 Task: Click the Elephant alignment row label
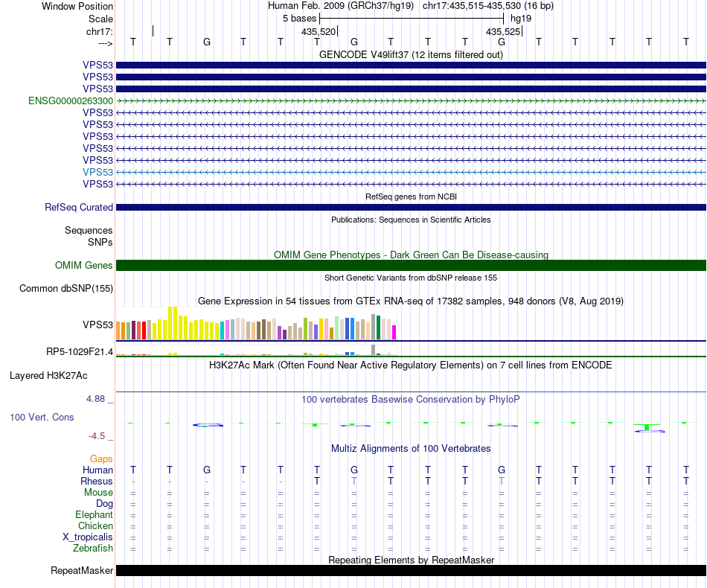(95, 514)
